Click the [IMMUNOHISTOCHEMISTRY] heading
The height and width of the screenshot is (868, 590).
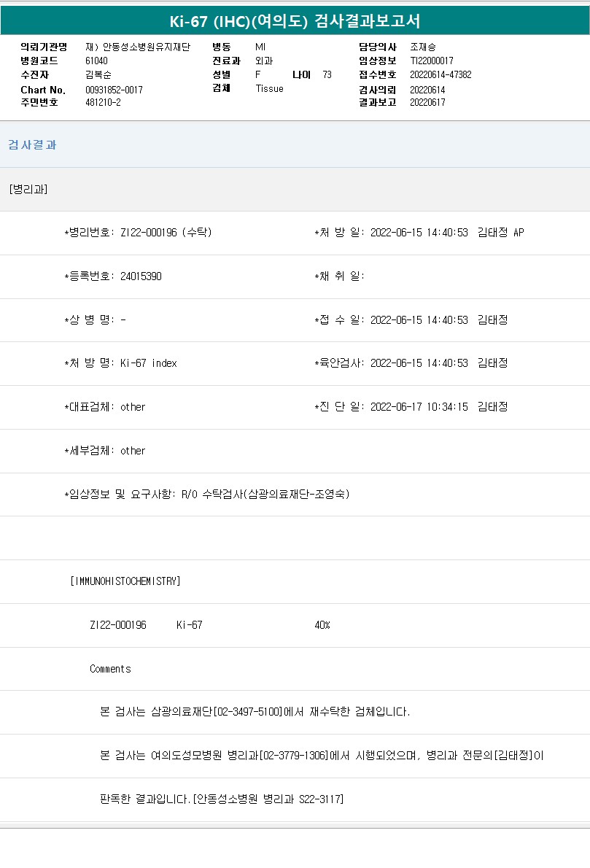(125, 581)
